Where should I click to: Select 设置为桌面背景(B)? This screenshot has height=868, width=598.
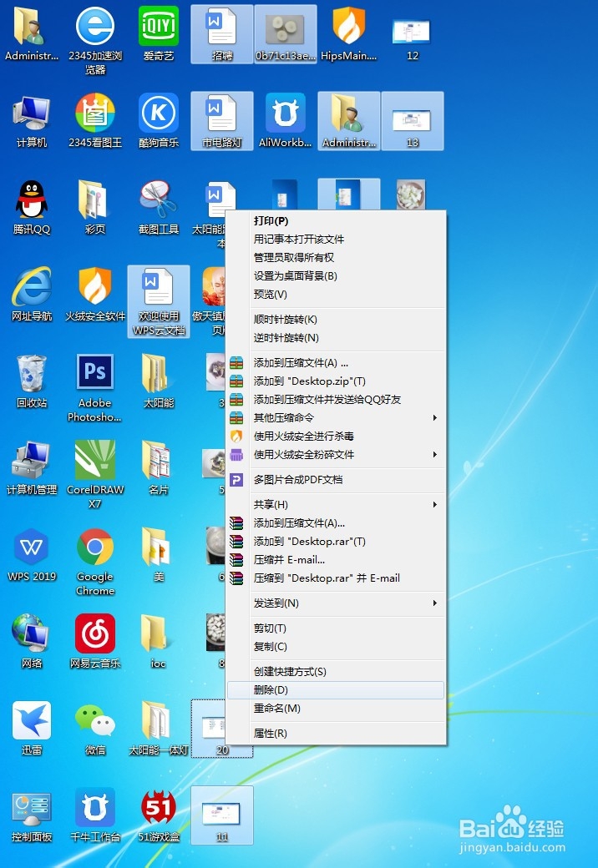(x=336, y=275)
